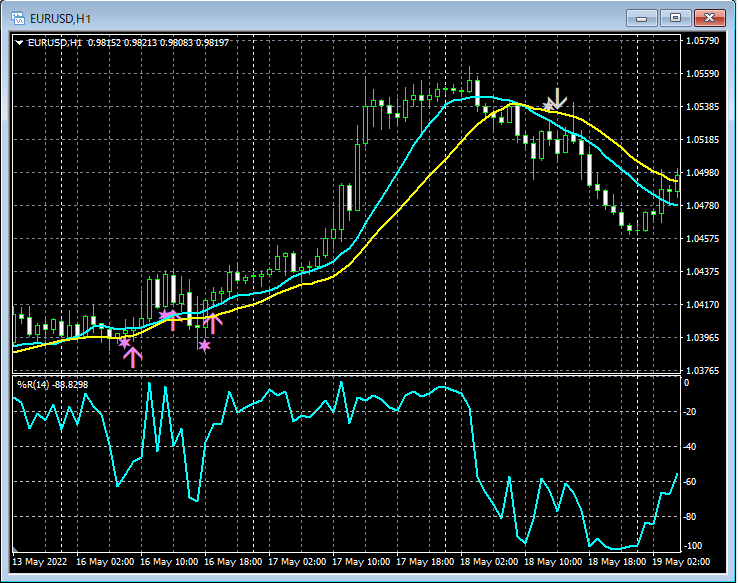Viewport: 738px width, 583px height.
Task: Click the 13 May 2022 time label
Action: [40, 562]
